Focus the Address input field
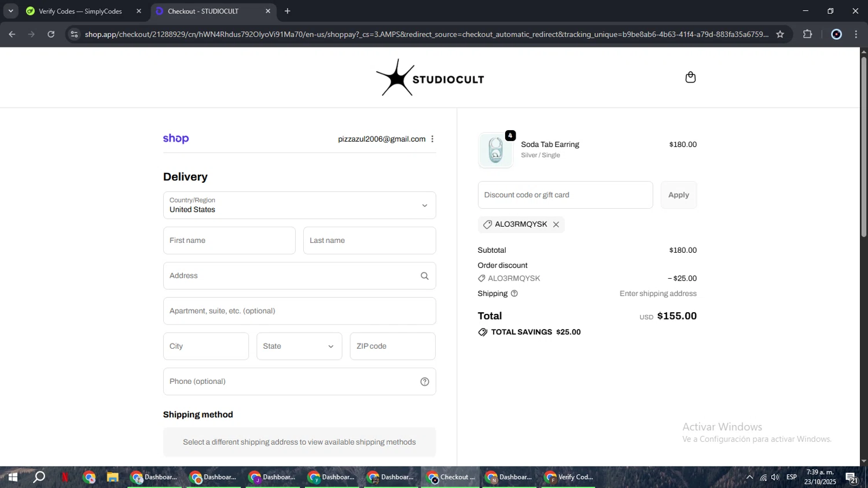868x488 pixels. click(x=299, y=276)
